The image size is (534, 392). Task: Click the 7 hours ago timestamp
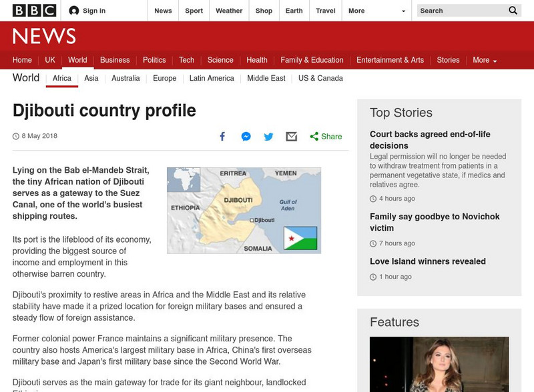396,243
